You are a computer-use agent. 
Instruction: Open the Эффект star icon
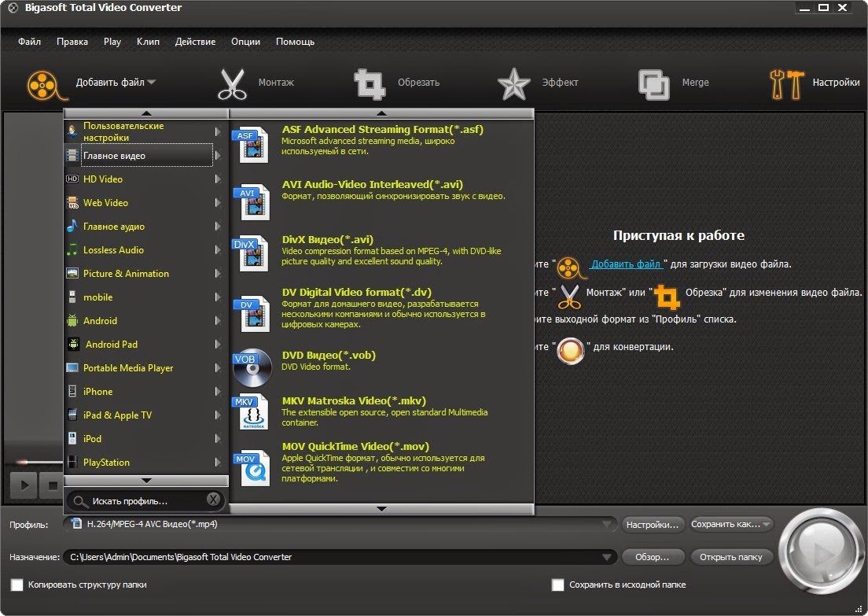[513, 84]
